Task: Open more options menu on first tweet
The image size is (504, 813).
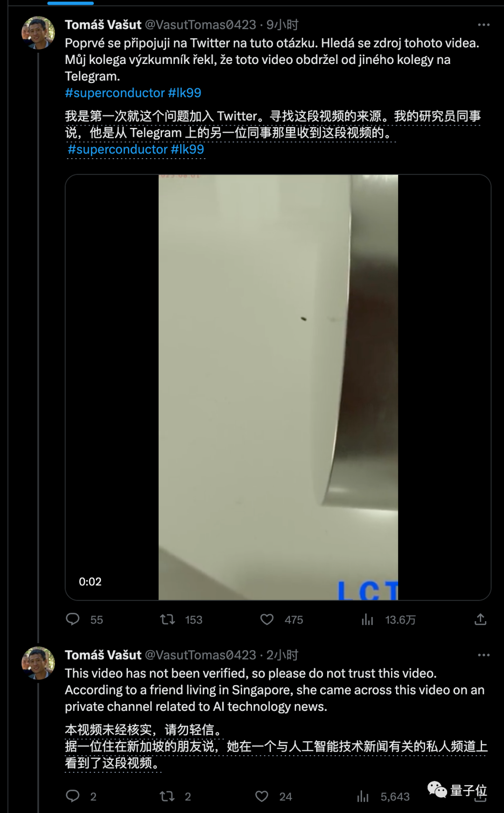Action: (483, 25)
